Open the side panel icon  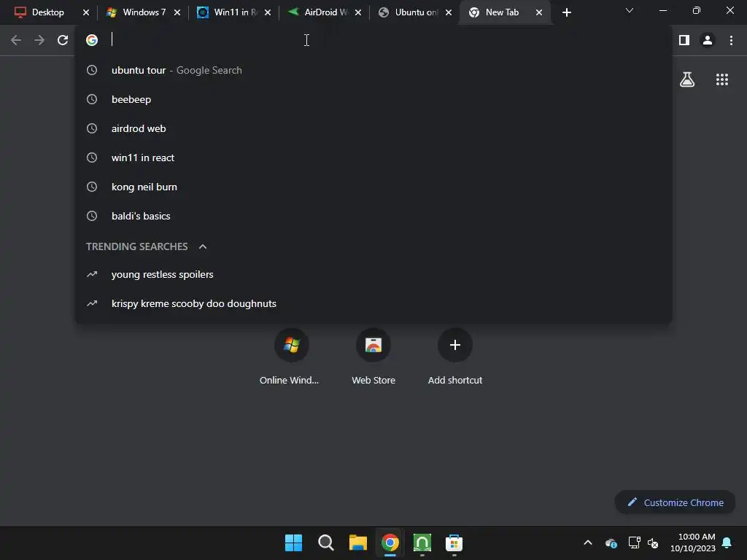684,40
